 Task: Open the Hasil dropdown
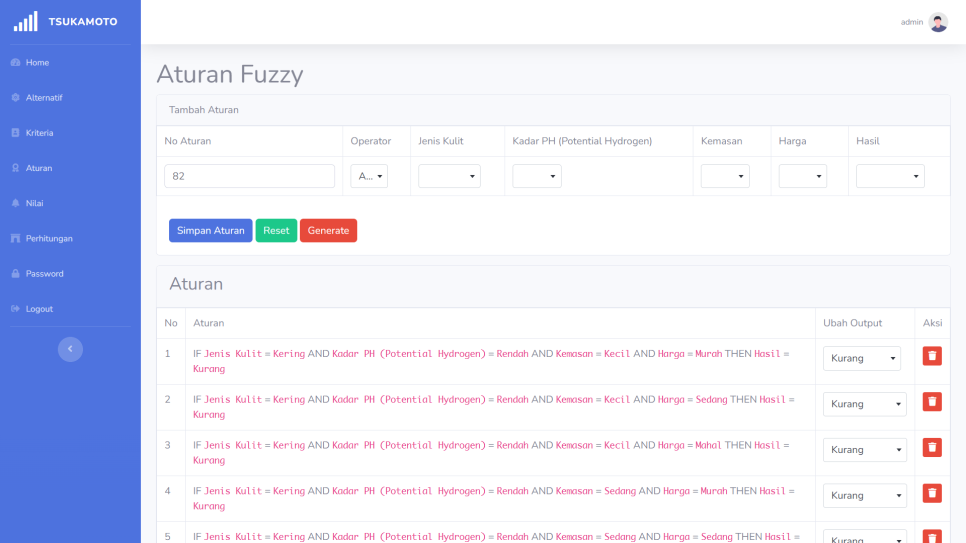pyautogui.click(x=890, y=176)
